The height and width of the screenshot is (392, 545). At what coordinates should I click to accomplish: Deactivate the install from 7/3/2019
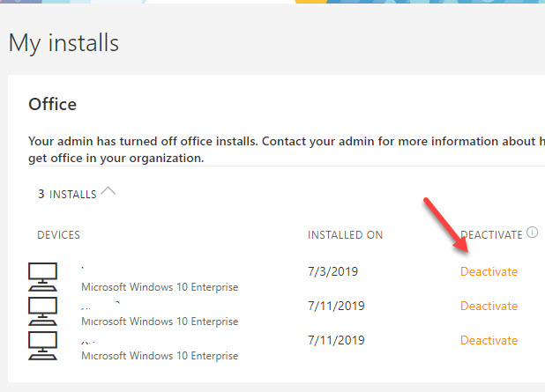tap(489, 272)
